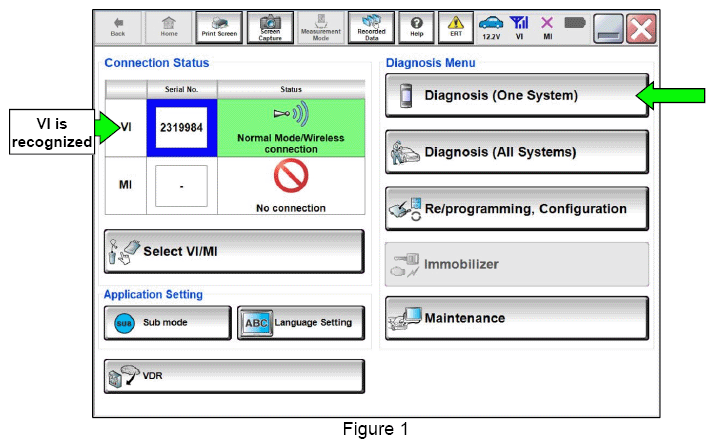
Task: Click the Normal Mode/Wireless connection status
Action: 291,128
